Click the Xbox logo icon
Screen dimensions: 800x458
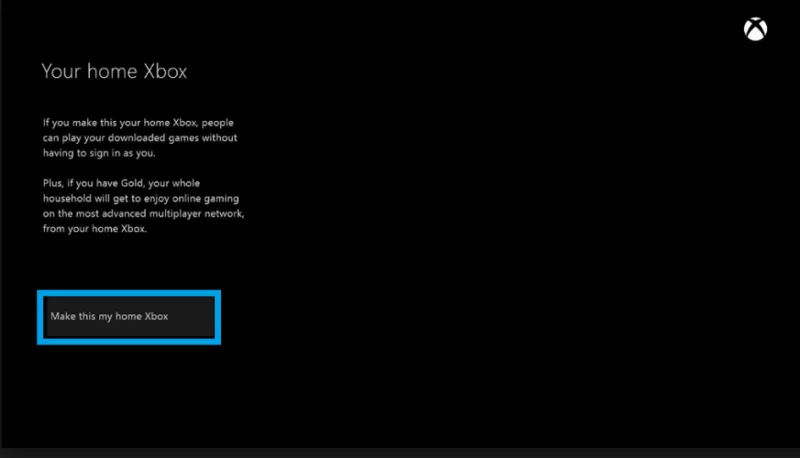click(755, 29)
